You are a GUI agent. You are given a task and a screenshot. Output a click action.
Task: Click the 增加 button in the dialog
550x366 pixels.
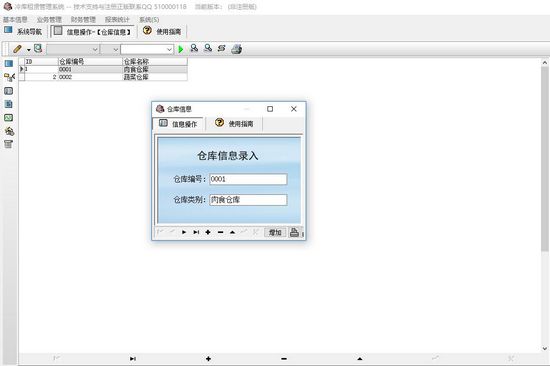275,232
